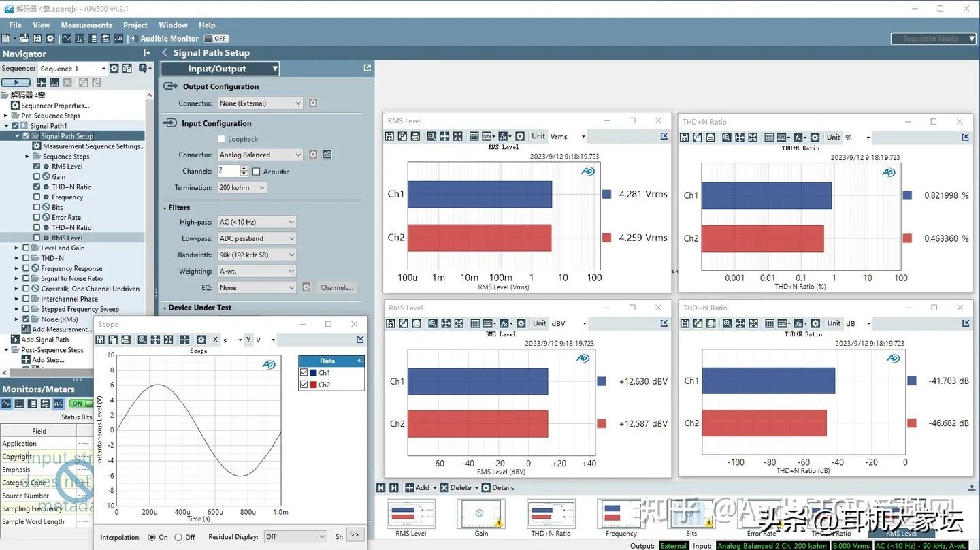Screen dimensions: 980x550
Task: Click the Navigator help icon
Action: coord(143,68)
